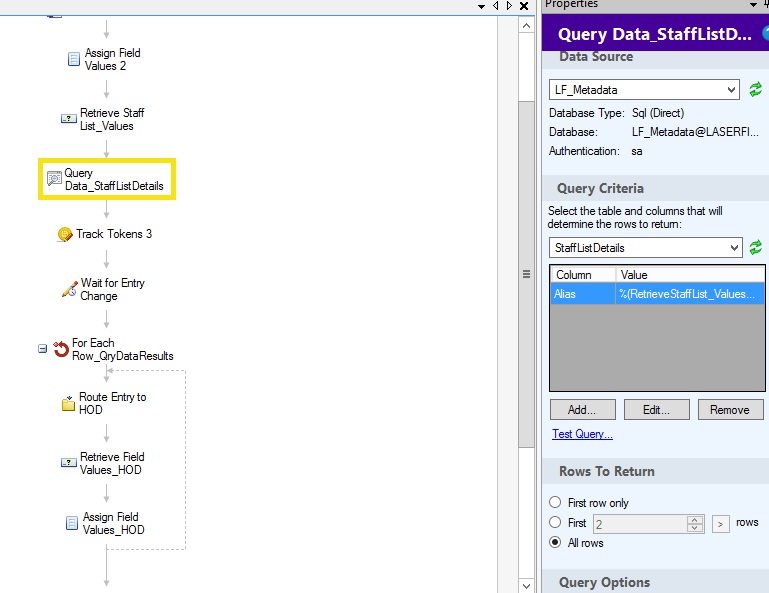Collapse the For Each Row_QryDataResults block

[x=42, y=349]
